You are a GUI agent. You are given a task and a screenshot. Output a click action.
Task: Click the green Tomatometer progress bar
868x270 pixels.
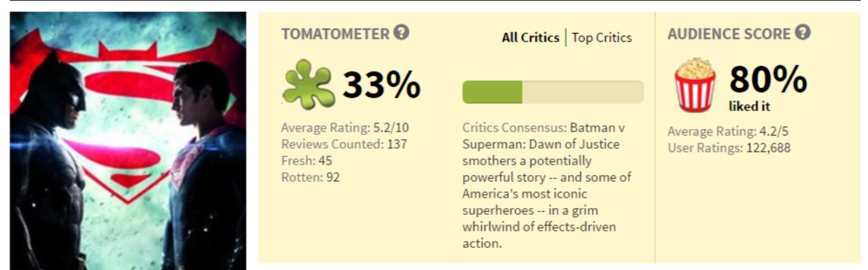(x=553, y=92)
